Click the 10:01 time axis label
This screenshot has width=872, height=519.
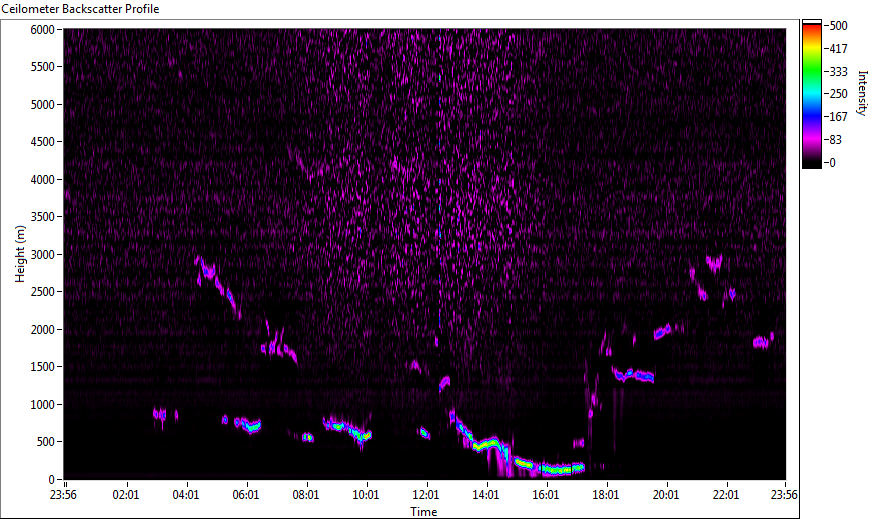[x=366, y=495]
